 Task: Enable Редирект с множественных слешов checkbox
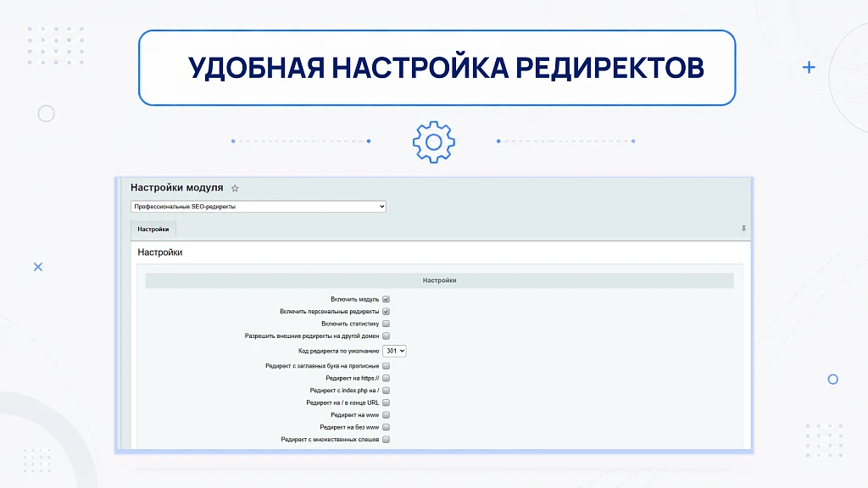pos(386,440)
